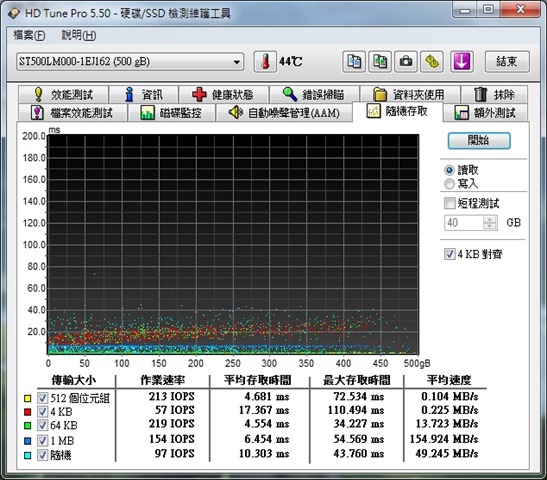Decrease the GB value with the down stepper arrow

[x=490, y=226]
